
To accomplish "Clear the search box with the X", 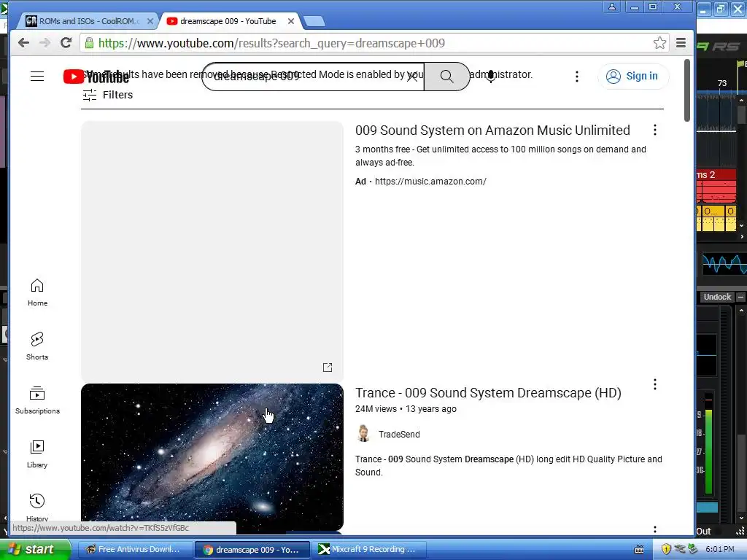I will click(x=412, y=77).
